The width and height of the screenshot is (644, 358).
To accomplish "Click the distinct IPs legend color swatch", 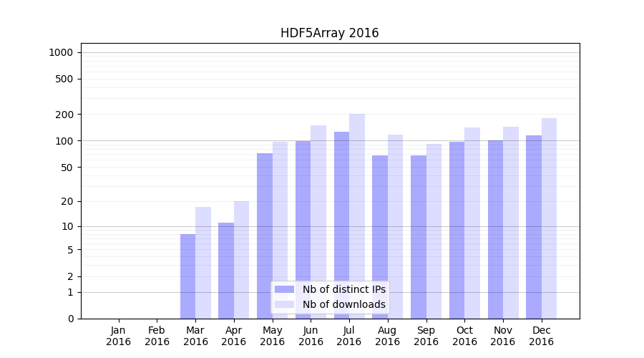I will 284,289.
